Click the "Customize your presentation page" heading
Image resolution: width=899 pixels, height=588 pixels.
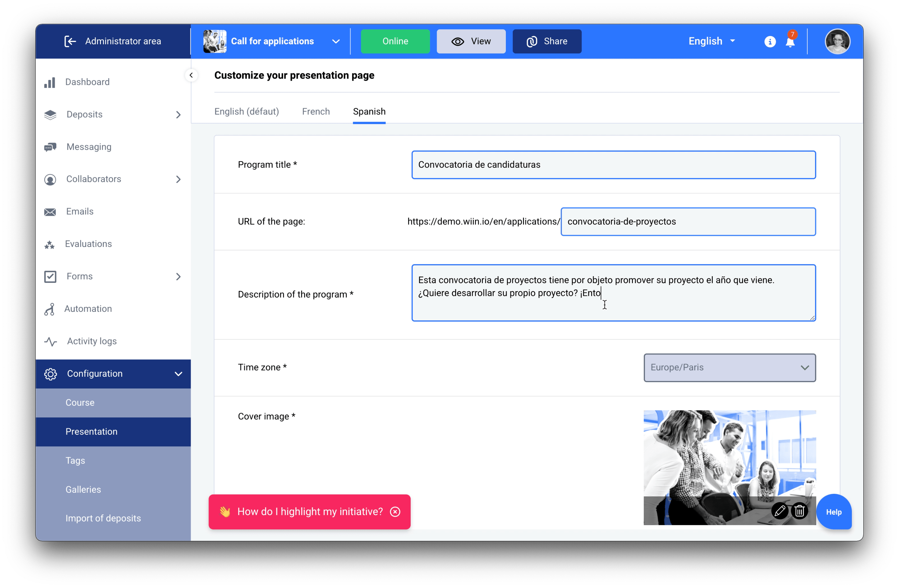pyautogui.click(x=294, y=75)
